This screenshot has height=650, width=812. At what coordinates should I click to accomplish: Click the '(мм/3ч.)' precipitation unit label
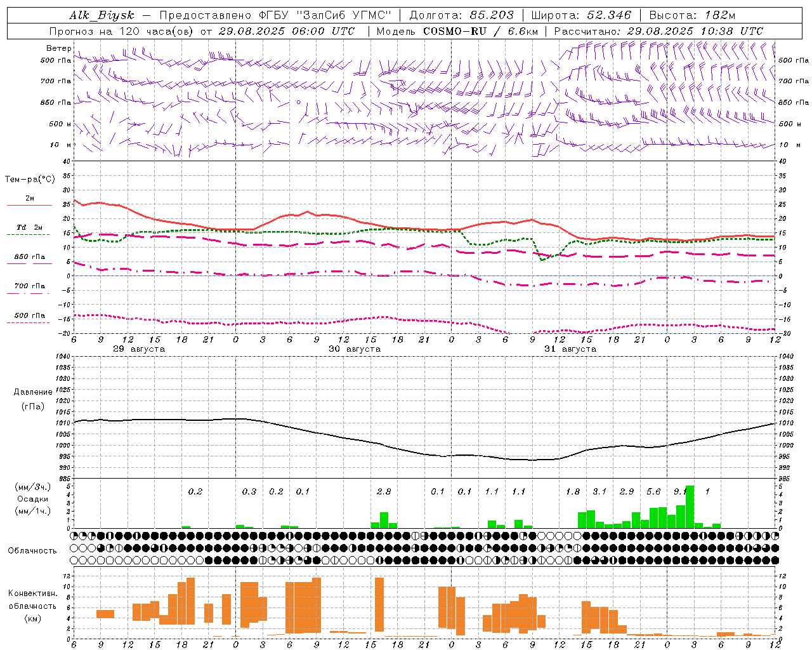coord(33,487)
